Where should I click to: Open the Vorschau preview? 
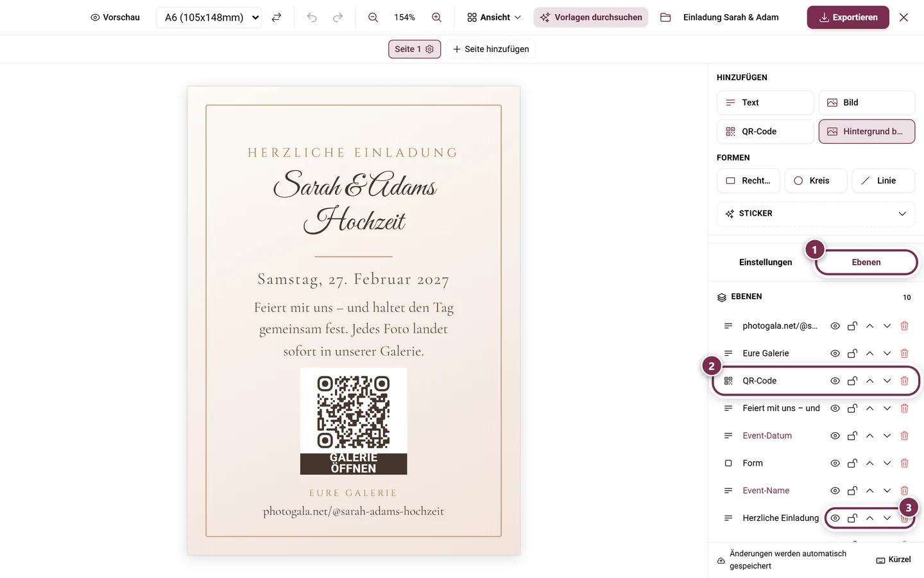tap(116, 17)
